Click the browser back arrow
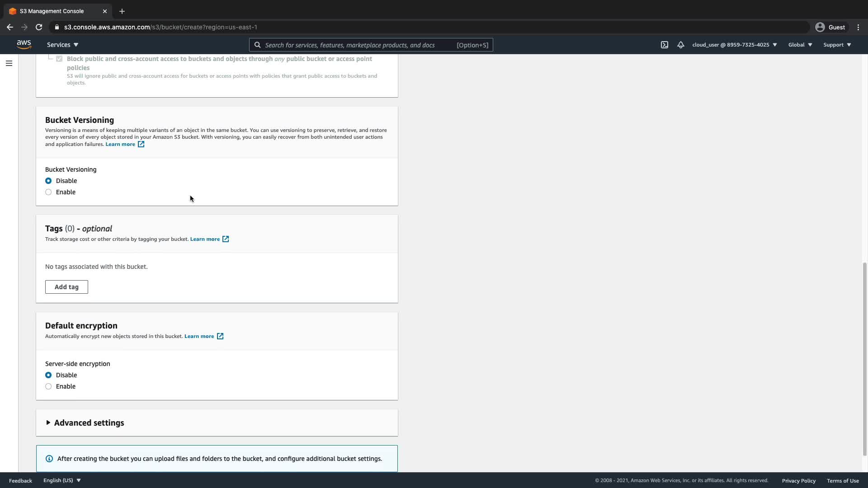This screenshot has height=488, width=868. 10,27
